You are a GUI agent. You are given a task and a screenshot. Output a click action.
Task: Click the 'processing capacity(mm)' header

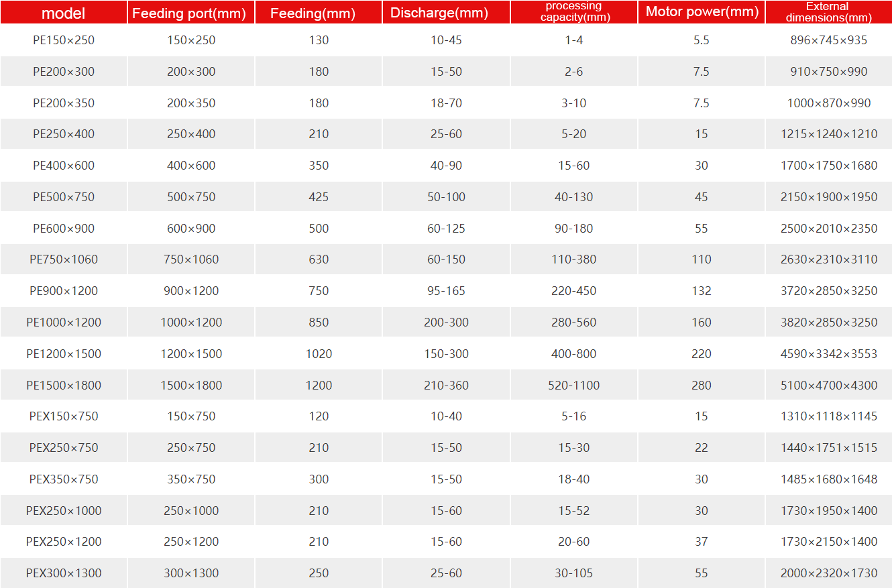[x=574, y=12]
